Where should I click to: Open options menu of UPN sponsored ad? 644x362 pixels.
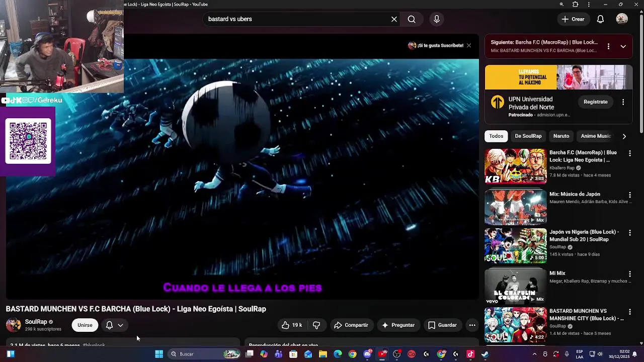(x=623, y=102)
